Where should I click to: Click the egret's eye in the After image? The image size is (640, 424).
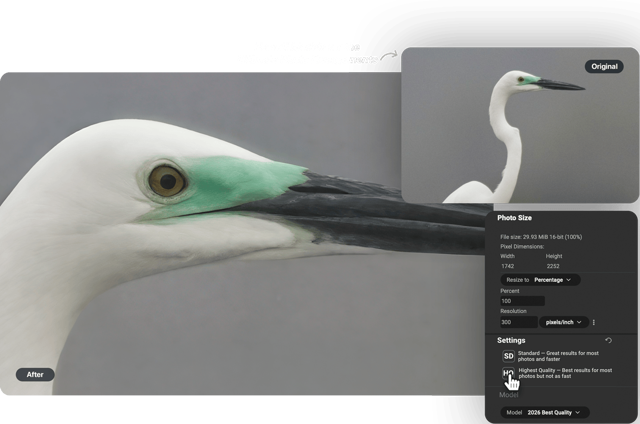pos(165,180)
